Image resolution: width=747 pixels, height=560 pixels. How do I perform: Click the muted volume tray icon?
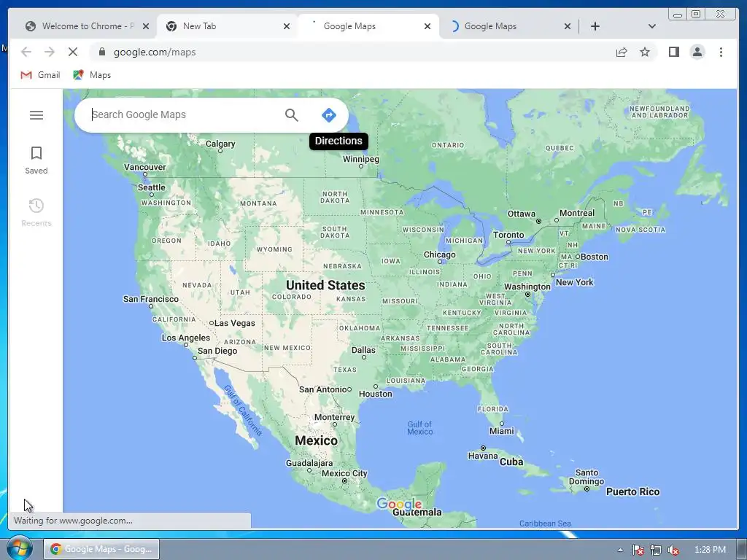673,550
